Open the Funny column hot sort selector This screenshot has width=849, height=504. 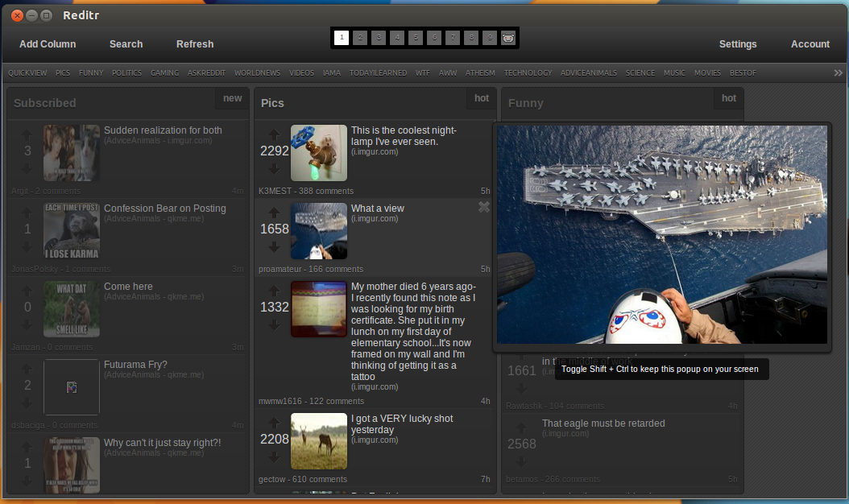(728, 98)
